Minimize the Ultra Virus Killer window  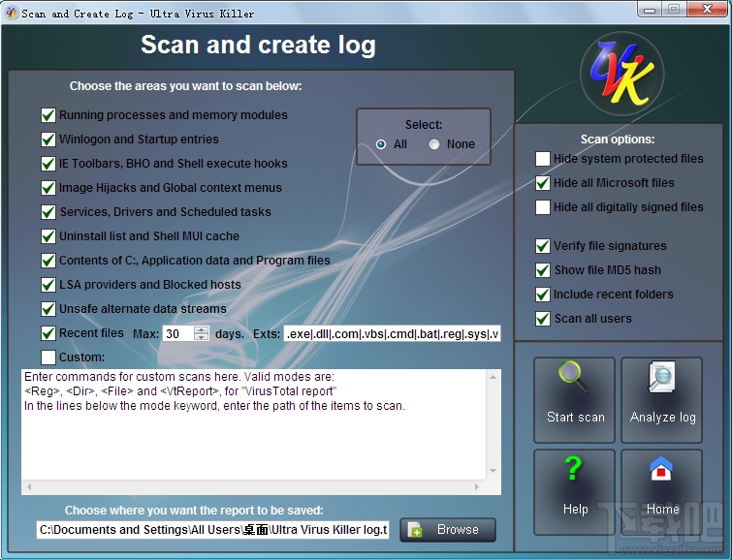[650, 10]
